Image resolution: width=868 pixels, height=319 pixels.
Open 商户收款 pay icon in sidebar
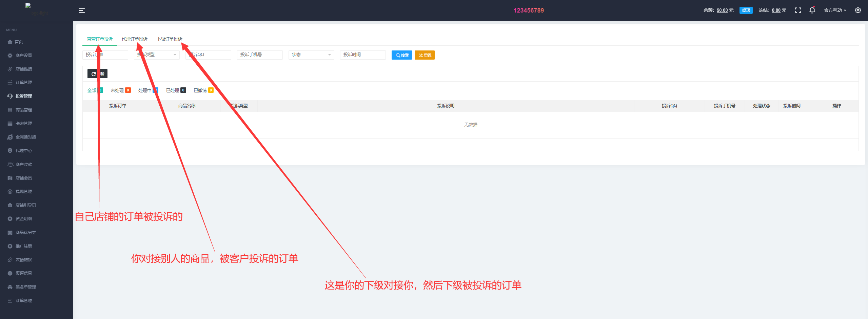(11, 164)
